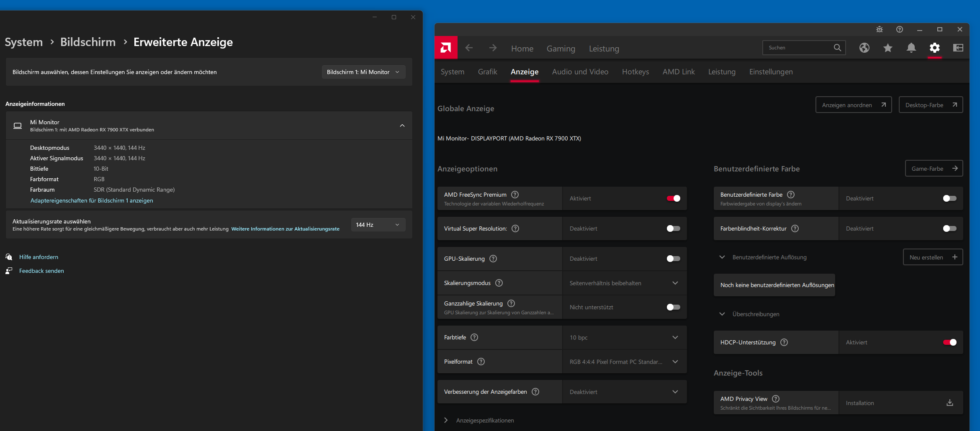Enable the GPU-Skalierung switch
This screenshot has height=431, width=980.
(x=673, y=259)
